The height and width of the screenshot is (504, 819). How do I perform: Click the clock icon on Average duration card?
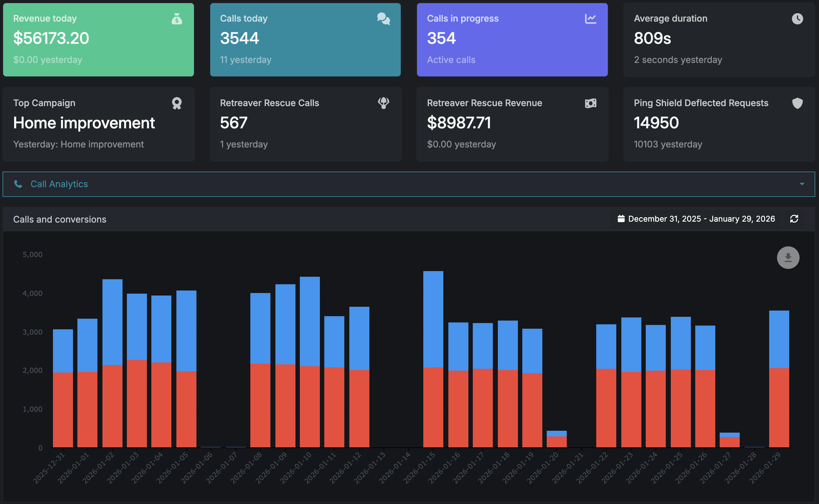[797, 19]
